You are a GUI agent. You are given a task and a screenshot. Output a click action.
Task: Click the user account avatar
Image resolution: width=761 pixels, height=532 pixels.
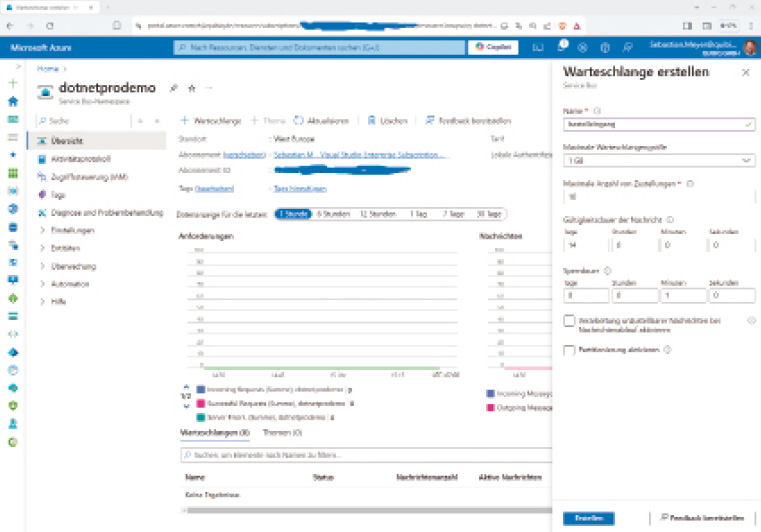[750, 48]
